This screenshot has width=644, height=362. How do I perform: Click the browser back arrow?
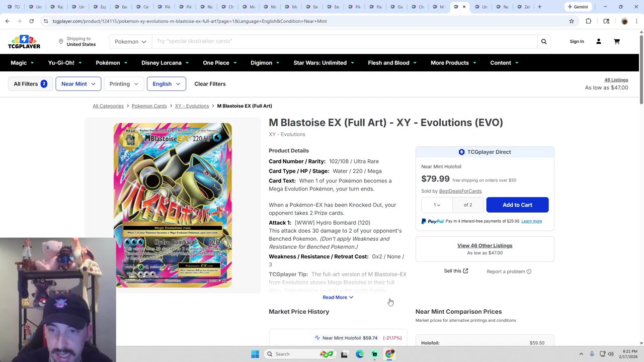coord(7,21)
